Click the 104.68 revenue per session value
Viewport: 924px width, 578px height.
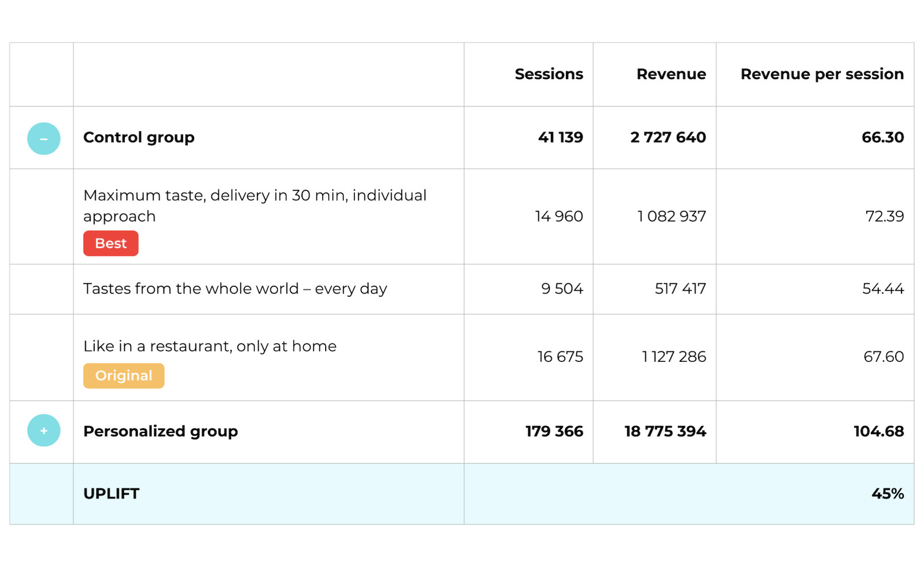point(878,431)
